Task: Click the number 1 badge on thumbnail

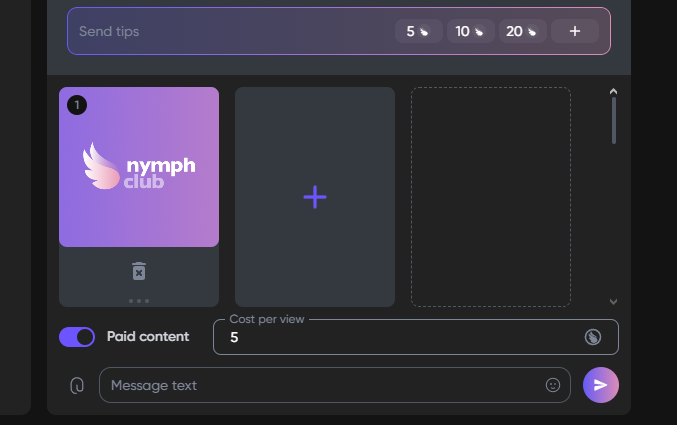Action: [77, 105]
